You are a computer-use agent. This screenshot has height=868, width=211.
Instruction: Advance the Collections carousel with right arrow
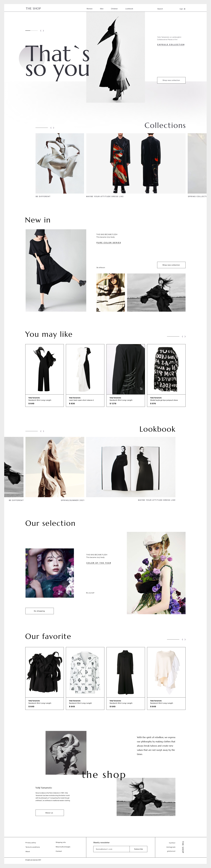[53, 128]
